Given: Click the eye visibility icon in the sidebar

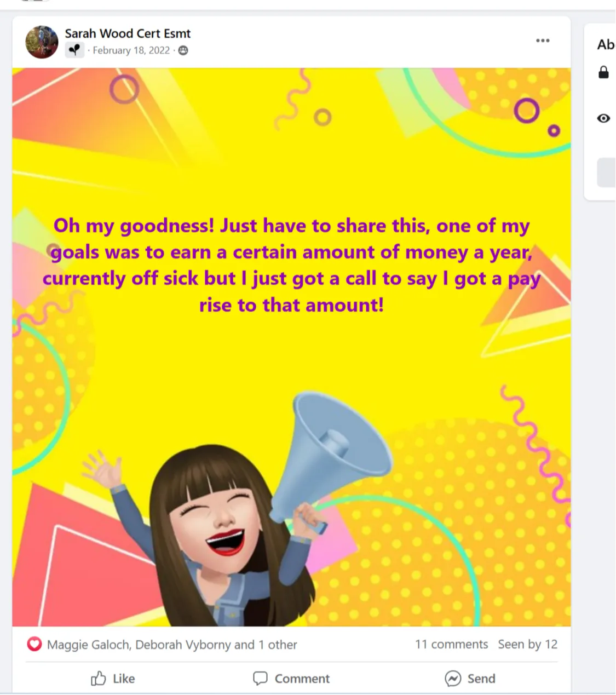Looking at the screenshot, I should click(x=603, y=118).
